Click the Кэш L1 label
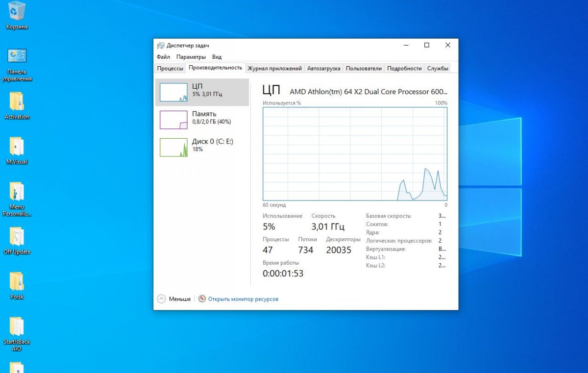The image size is (588, 373). pyautogui.click(x=376, y=257)
